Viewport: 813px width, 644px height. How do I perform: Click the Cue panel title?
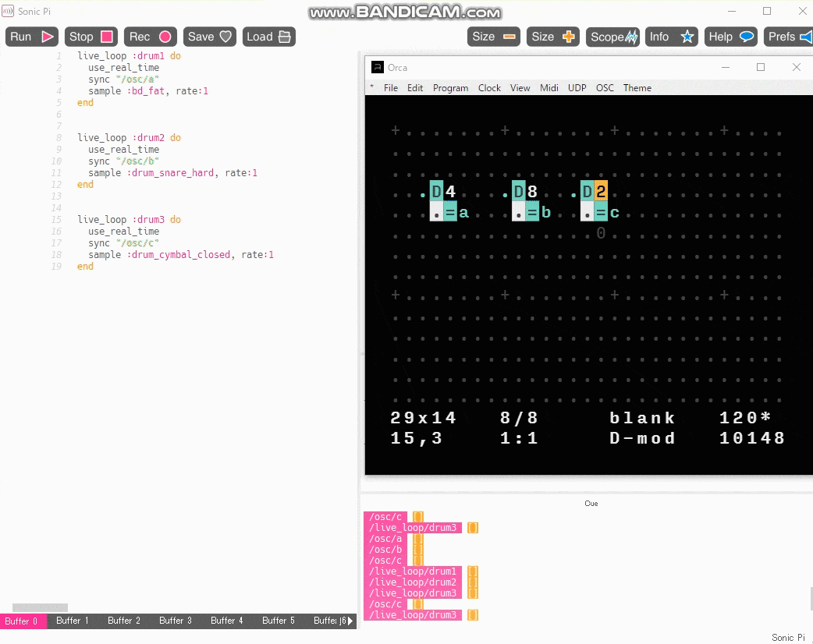(x=591, y=504)
